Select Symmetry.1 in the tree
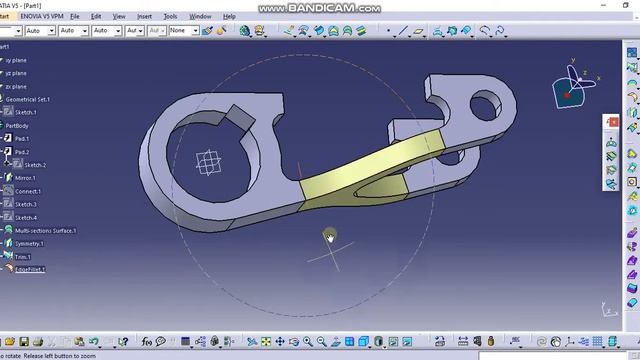Image resolution: width=640 pixels, height=360 pixels. point(29,244)
